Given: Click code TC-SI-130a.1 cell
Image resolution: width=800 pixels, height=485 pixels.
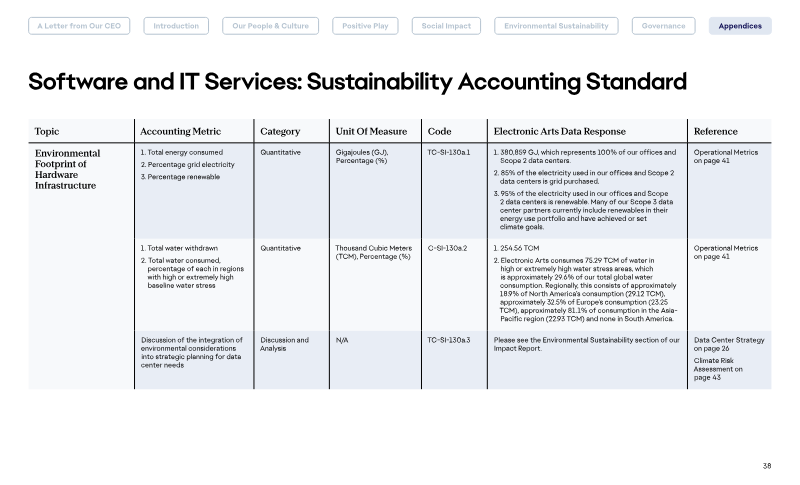Looking at the screenshot, I should [x=448, y=152].
